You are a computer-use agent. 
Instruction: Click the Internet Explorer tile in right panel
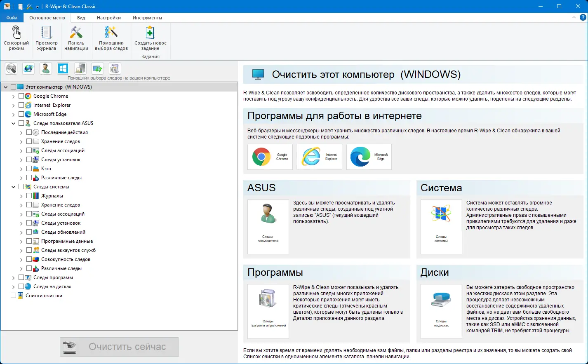click(x=319, y=157)
